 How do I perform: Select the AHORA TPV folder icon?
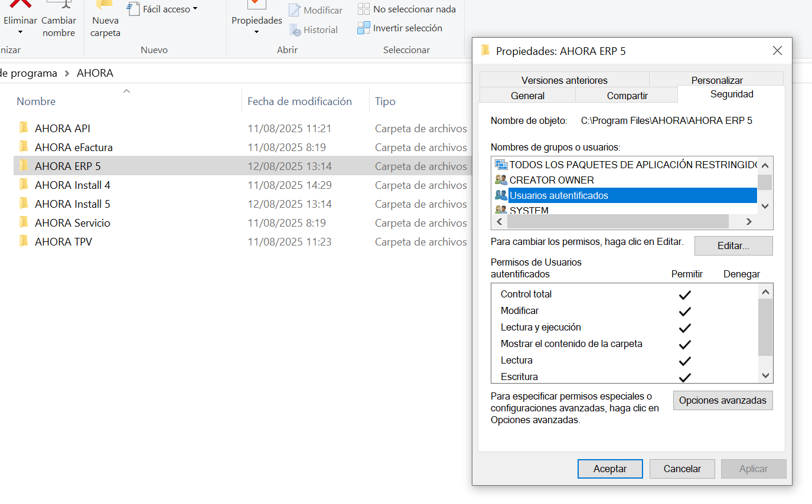[24, 241]
